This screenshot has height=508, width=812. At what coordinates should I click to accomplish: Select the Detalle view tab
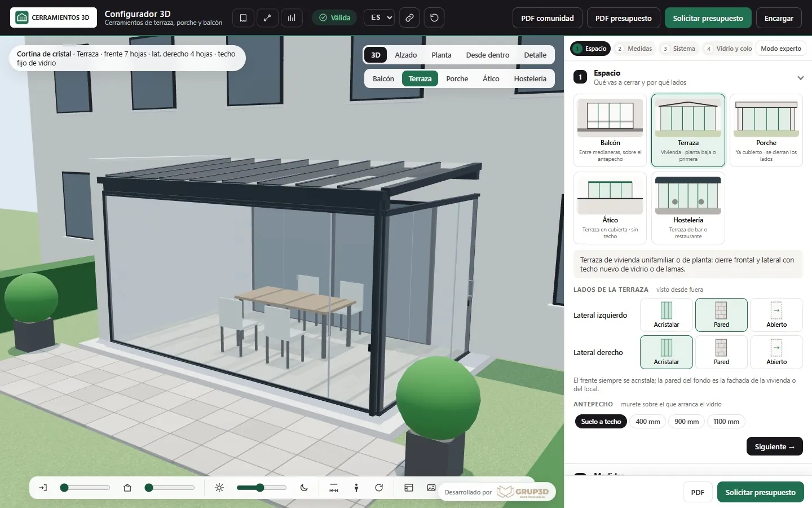pyautogui.click(x=535, y=55)
